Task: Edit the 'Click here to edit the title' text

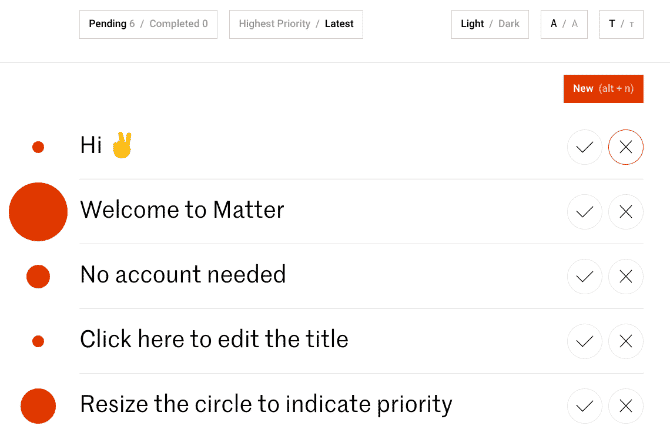Action: pos(214,339)
